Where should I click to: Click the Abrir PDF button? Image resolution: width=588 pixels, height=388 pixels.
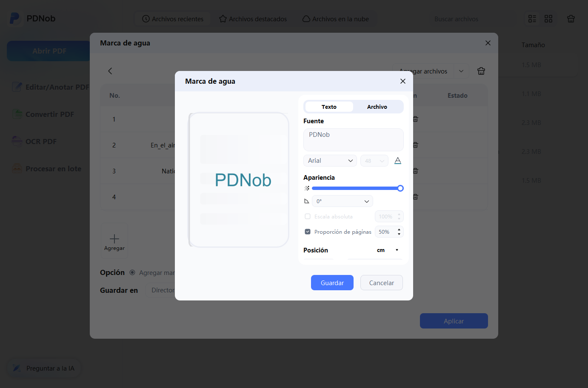coord(49,51)
